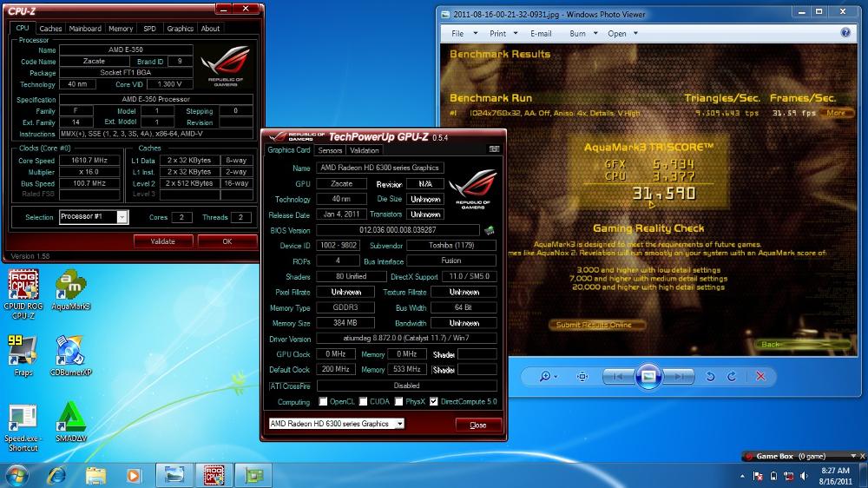This screenshot has height=488, width=868.
Task: Click the Windows Start orb
Action: 17,475
